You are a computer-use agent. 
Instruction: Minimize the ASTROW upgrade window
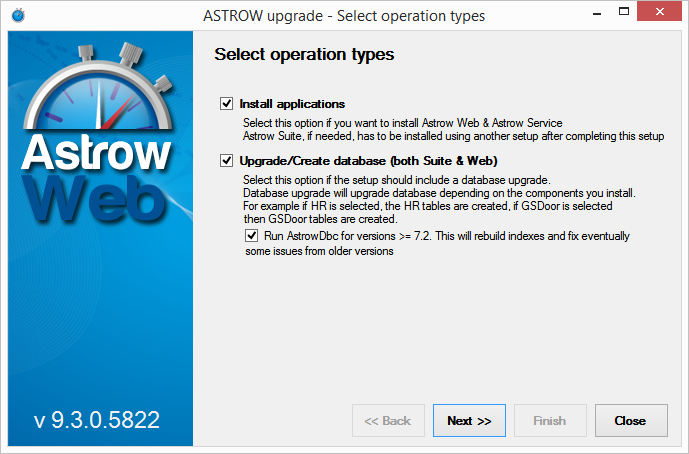596,15
